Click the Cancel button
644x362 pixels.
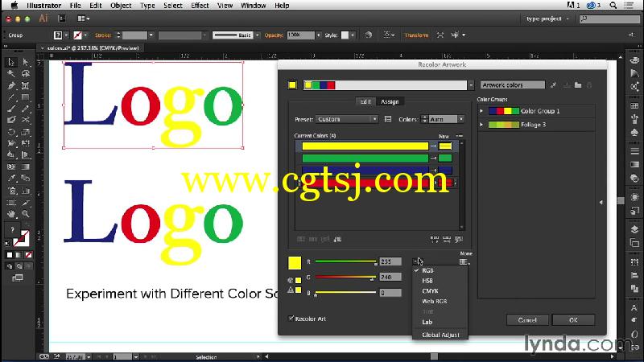[x=527, y=319]
